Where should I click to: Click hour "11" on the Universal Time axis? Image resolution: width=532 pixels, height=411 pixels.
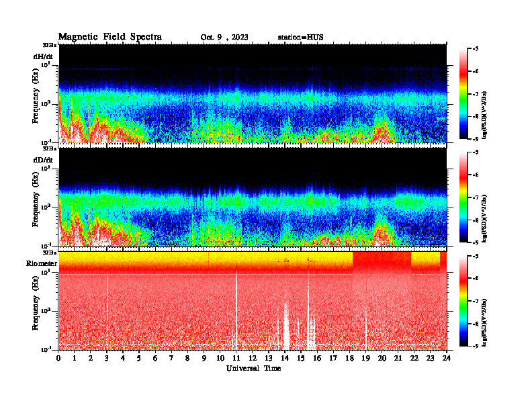tap(236, 358)
